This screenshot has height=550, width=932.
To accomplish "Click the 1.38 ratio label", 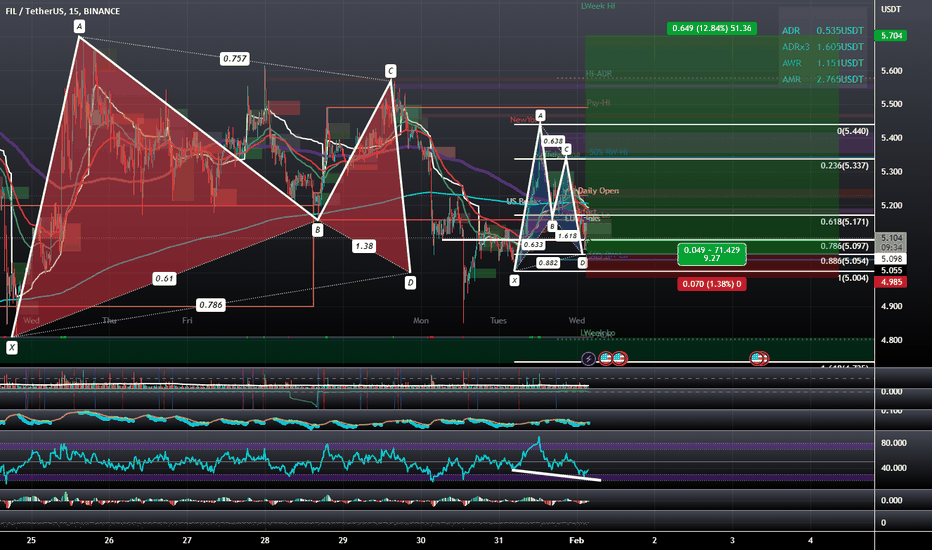I will pos(364,246).
